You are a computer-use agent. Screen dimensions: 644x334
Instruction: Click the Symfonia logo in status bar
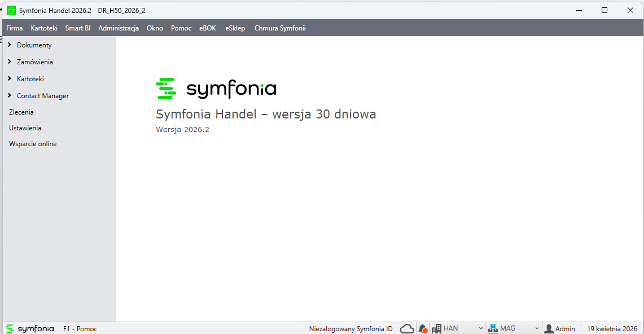(x=30, y=328)
